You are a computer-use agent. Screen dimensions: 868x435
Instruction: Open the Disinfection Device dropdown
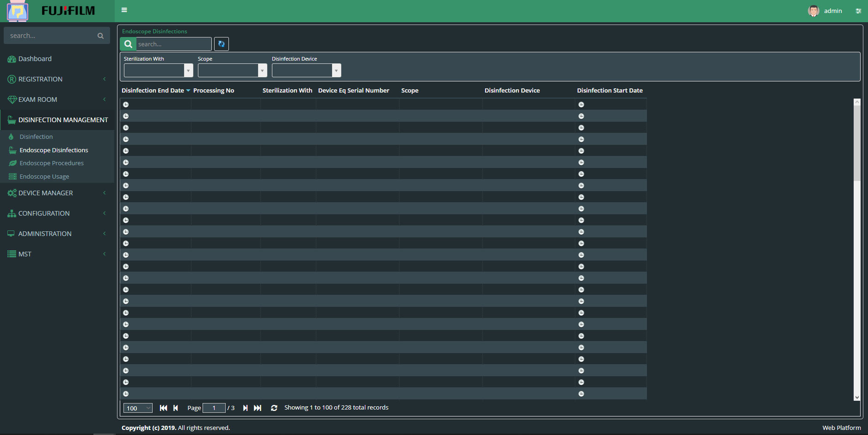306,70
